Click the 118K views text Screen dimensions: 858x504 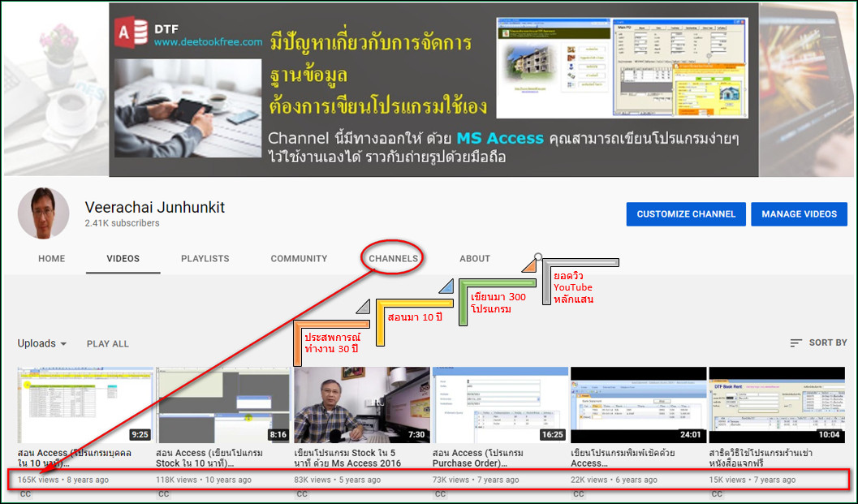pos(176,480)
